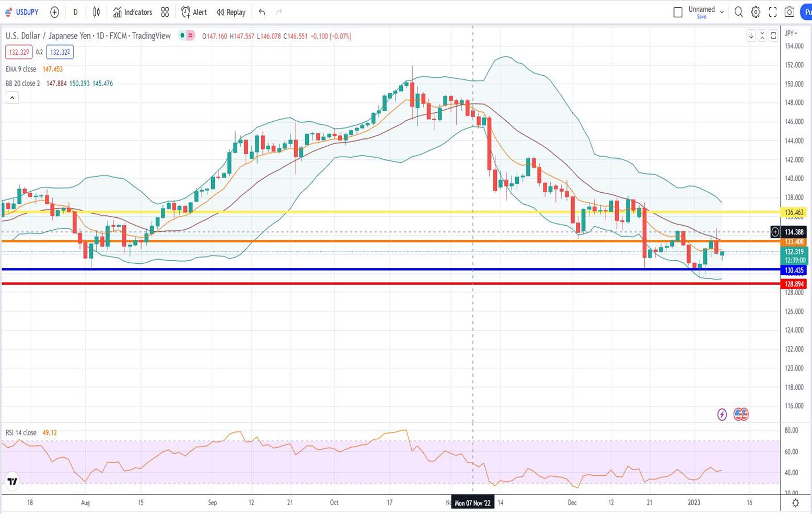This screenshot has width=812, height=514.
Task: Open the symbol search magnifier icon
Action: click(738, 12)
